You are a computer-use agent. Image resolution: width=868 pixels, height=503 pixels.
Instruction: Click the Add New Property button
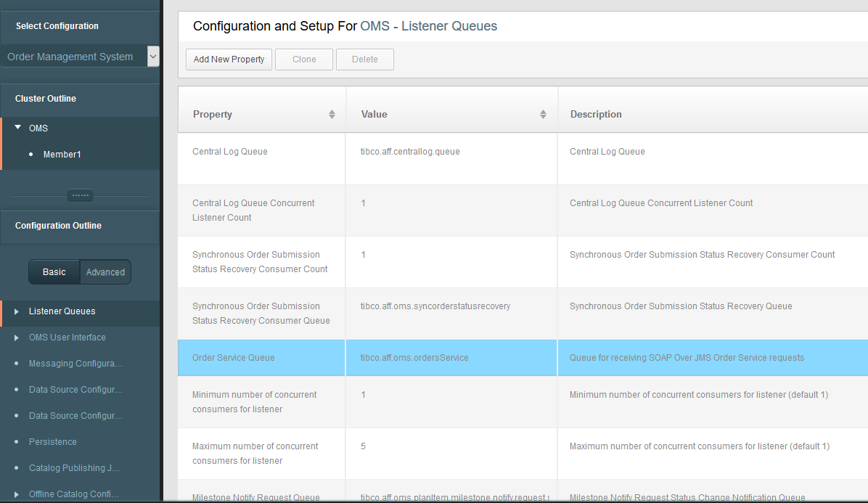pos(229,60)
